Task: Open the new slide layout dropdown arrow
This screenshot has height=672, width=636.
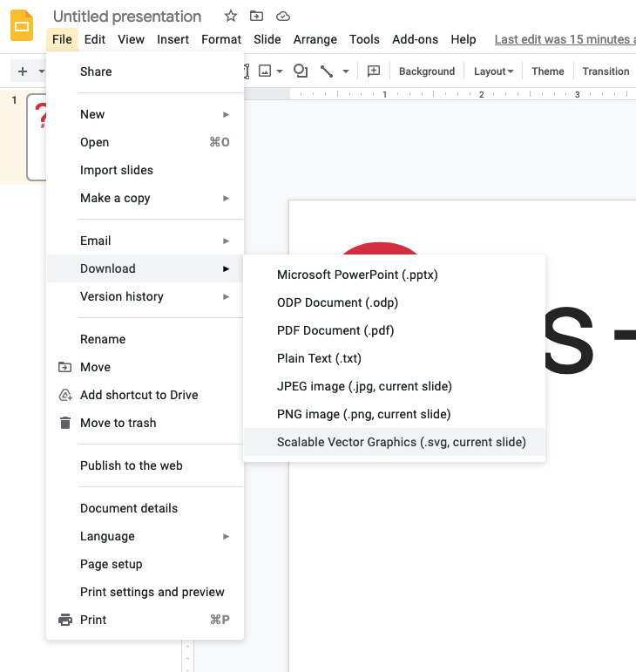Action: [x=41, y=71]
